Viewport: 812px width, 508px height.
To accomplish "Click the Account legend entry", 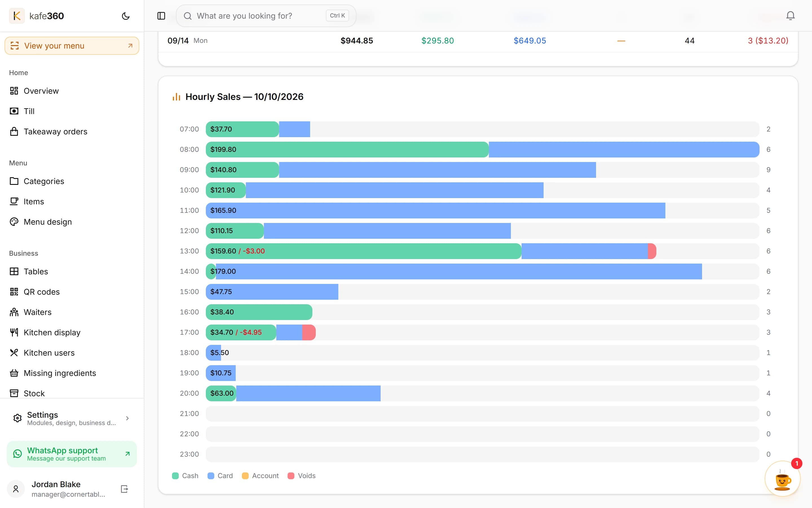I will tap(261, 476).
